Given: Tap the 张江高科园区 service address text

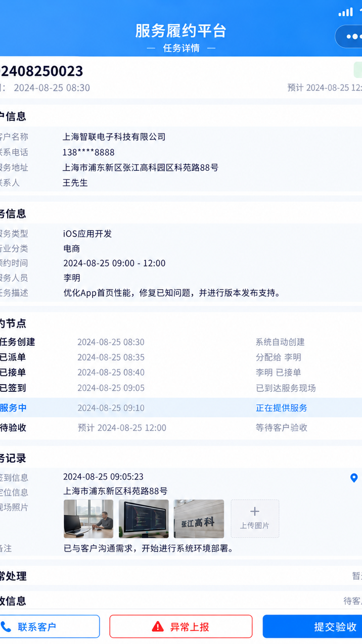Looking at the screenshot, I should click(x=141, y=167).
